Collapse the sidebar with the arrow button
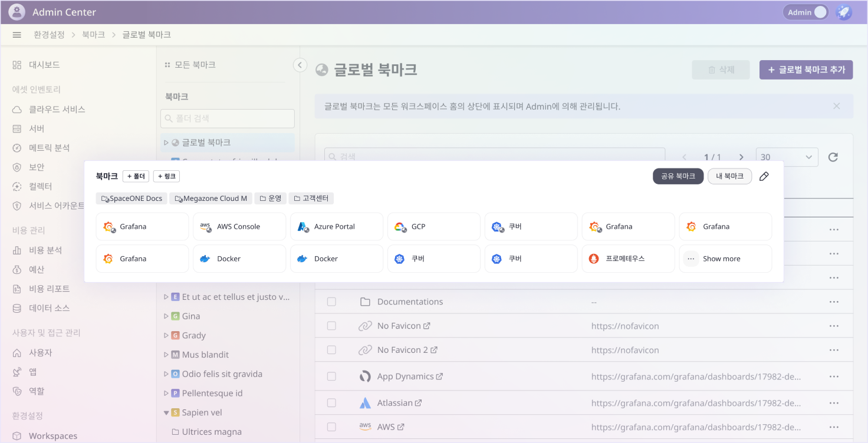Screen dimensions: 868x443 [x=300, y=65]
